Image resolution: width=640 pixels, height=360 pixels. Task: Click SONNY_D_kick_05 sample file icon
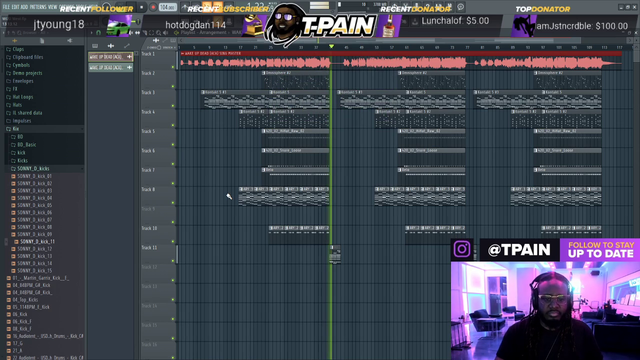click(13, 205)
